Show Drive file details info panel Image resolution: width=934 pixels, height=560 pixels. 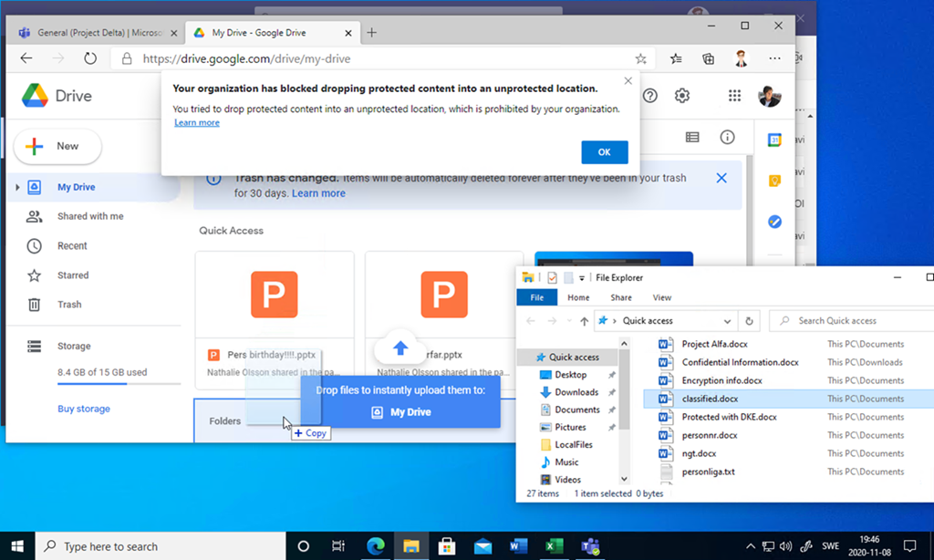(727, 137)
